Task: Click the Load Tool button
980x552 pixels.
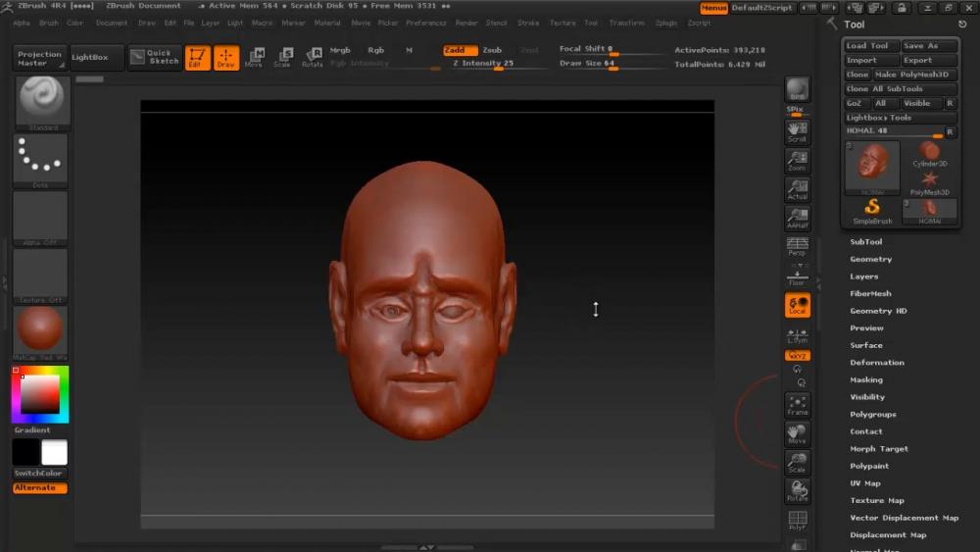Action: (x=869, y=46)
